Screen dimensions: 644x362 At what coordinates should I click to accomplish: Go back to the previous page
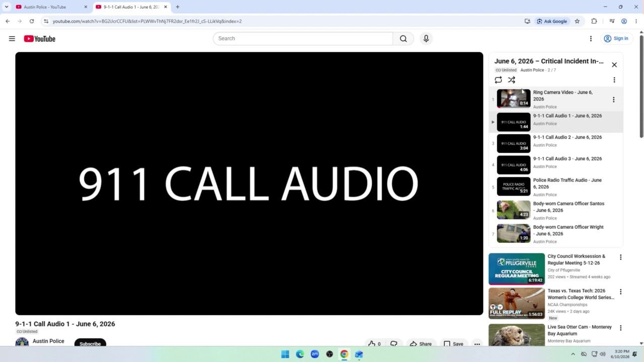pyautogui.click(x=8, y=21)
